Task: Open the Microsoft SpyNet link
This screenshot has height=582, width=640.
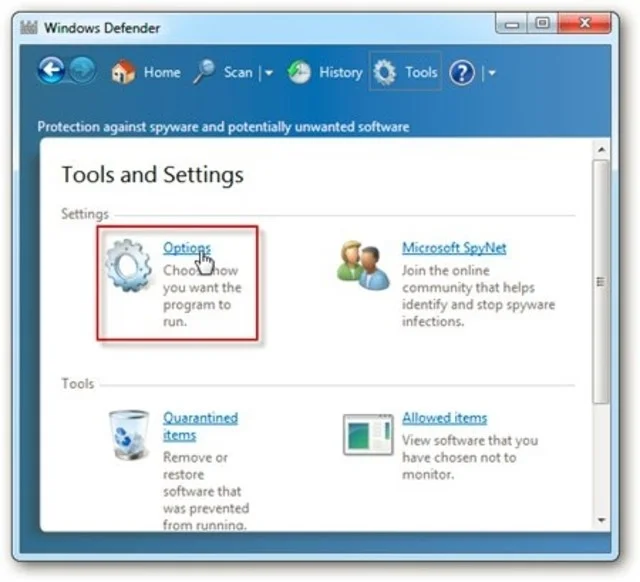Action: click(x=454, y=248)
